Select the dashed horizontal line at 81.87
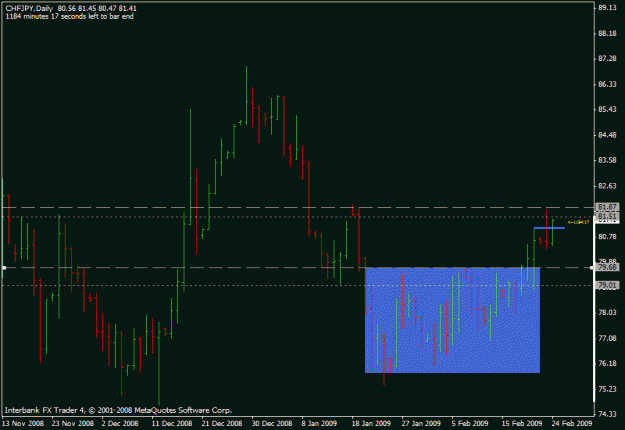Screen dimensions: 625x430 click(298, 207)
